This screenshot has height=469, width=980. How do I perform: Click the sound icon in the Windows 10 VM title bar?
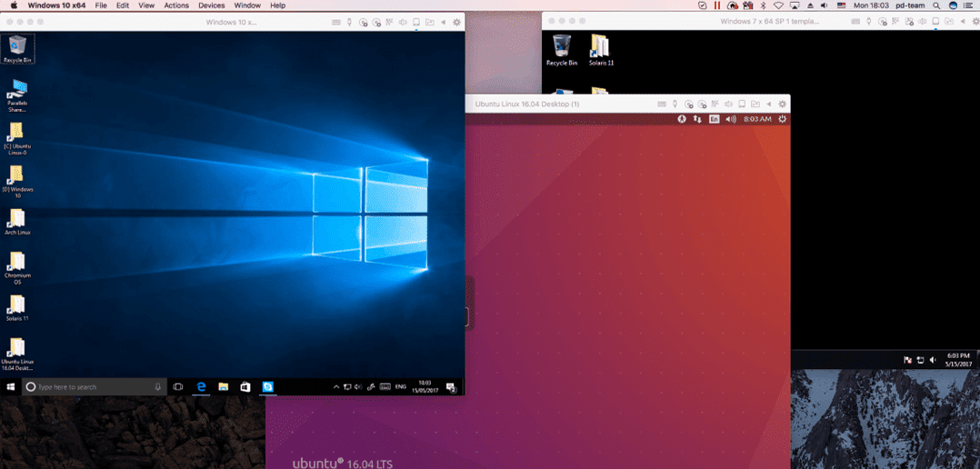click(x=403, y=22)
